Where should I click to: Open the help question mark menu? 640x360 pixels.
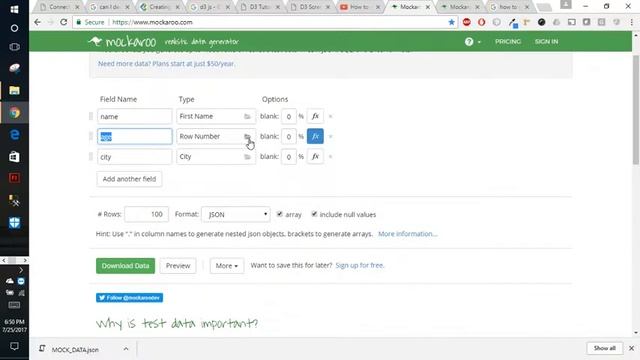472,42
